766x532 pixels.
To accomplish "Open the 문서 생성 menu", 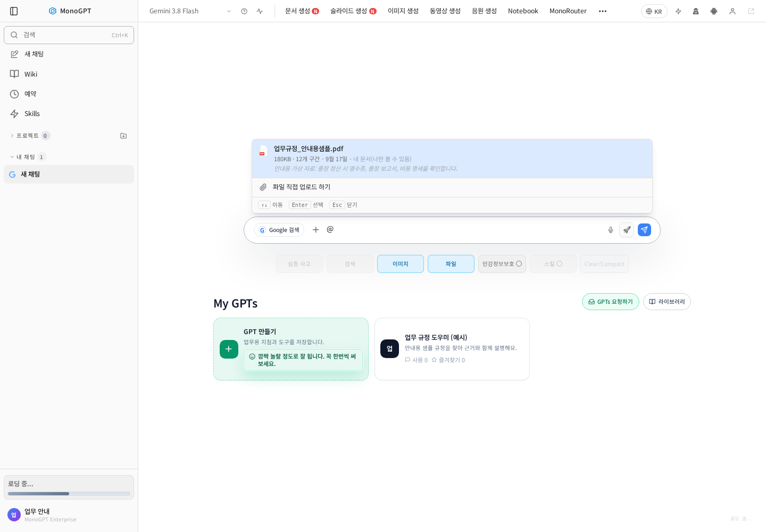I will pos(302,11).
